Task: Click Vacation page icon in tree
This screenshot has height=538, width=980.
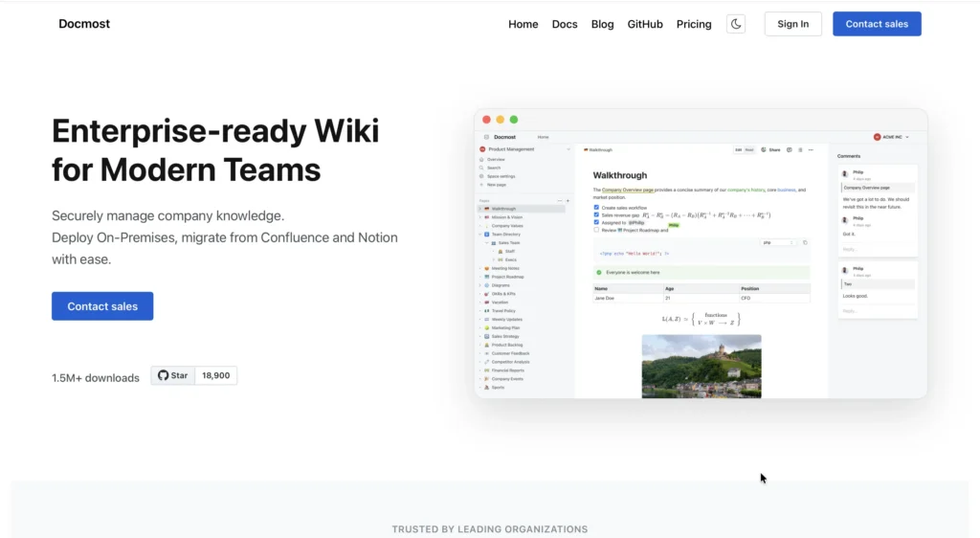Action: pos(487,303)
